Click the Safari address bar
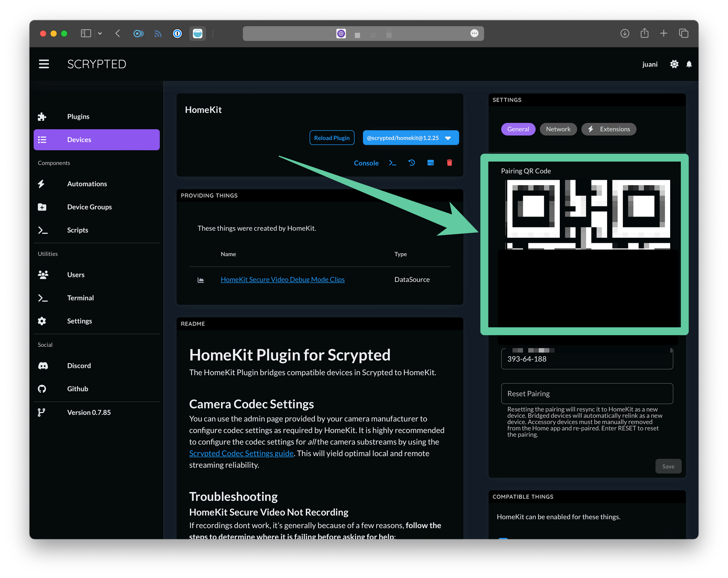728x578 pixels. coord(363,33)
